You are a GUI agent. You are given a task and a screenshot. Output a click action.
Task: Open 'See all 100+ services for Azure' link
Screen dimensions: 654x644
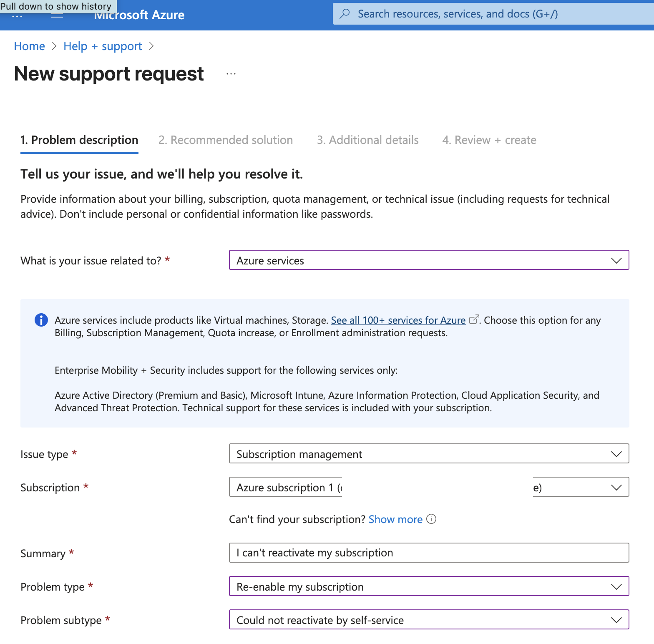click(x=398, y=320)
